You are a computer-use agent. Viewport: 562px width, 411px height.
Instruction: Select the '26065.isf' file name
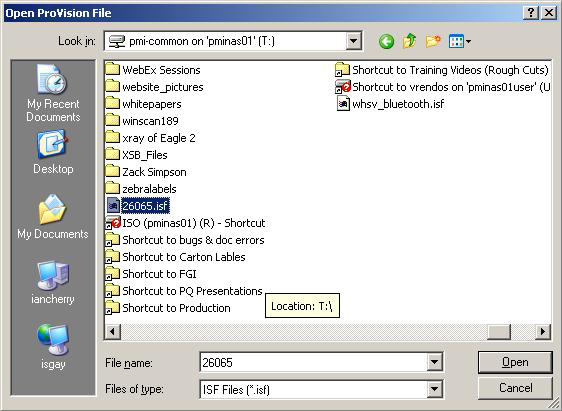(145, 206)
